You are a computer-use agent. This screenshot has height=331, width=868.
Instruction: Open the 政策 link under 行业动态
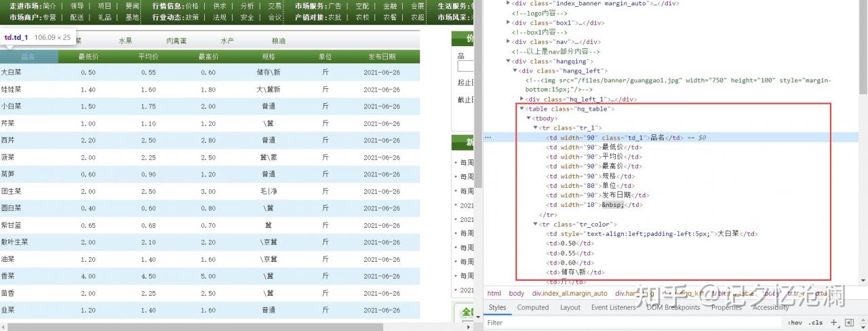(191, 18)
